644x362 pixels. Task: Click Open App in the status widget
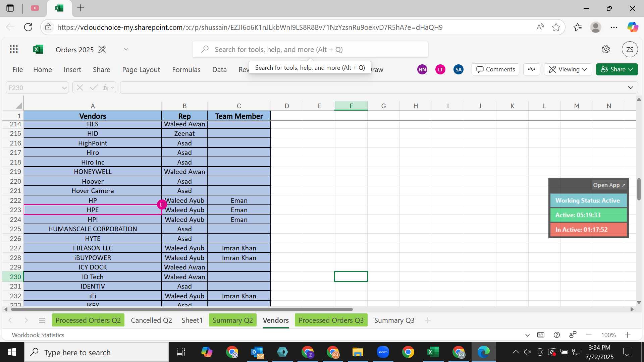[609, 185]
